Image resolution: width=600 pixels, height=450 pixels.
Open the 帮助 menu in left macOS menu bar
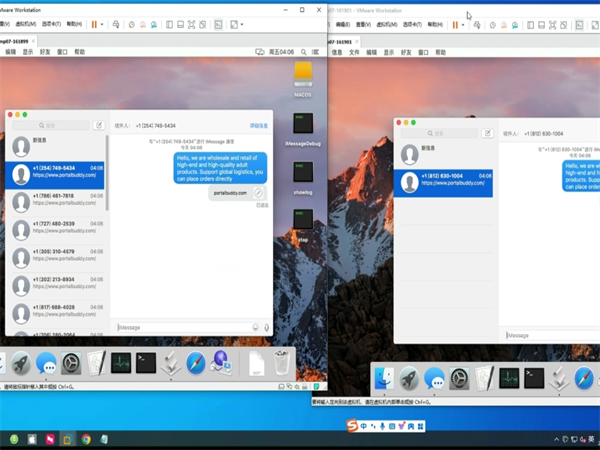pyautogui.click(x=79, y=51)
